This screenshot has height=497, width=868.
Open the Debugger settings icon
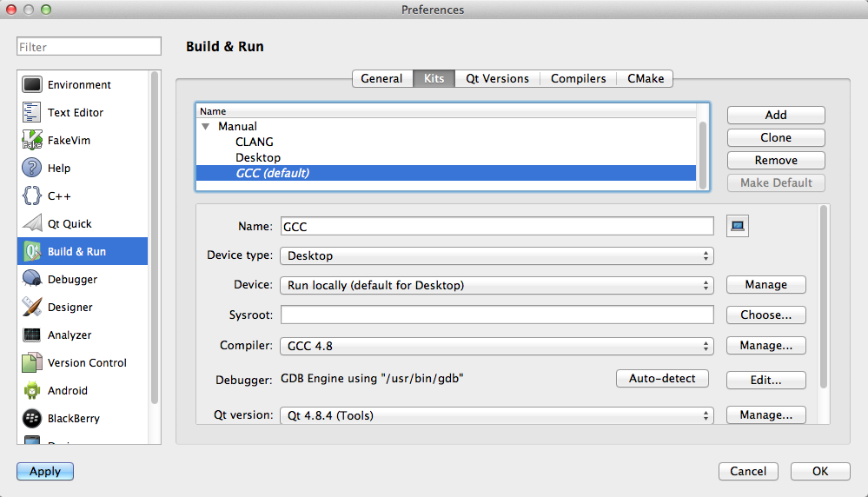tap(32, 280)
